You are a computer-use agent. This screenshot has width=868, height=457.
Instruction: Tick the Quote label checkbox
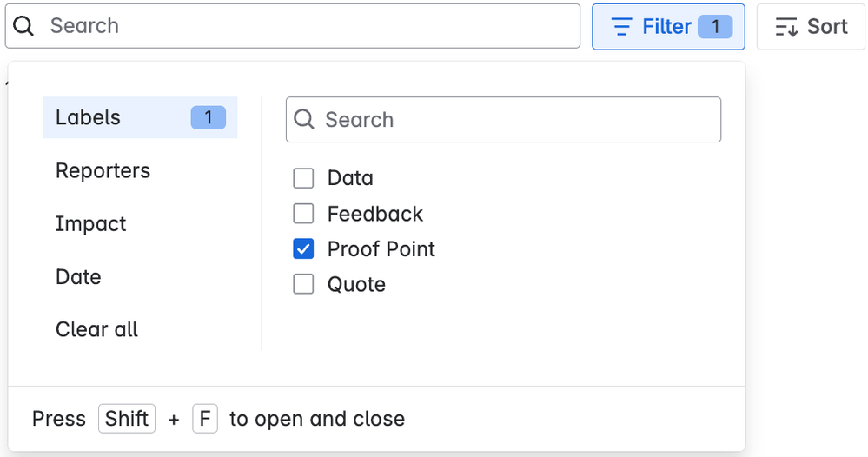click(x=303, y=285)
